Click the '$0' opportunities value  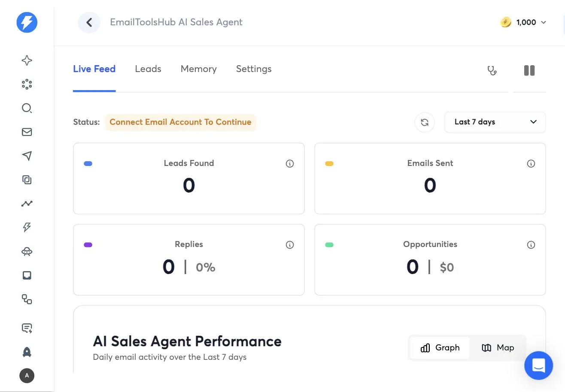coord(447,268)
